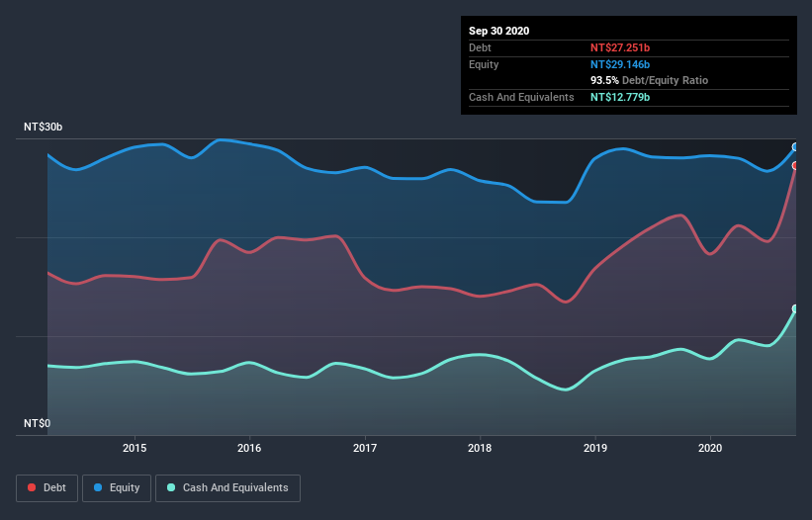Click the Sep 30 2020 tooltip date
The width and height of the screenshot is (812, 520).
pyautogui.click(x=499, y=31)
